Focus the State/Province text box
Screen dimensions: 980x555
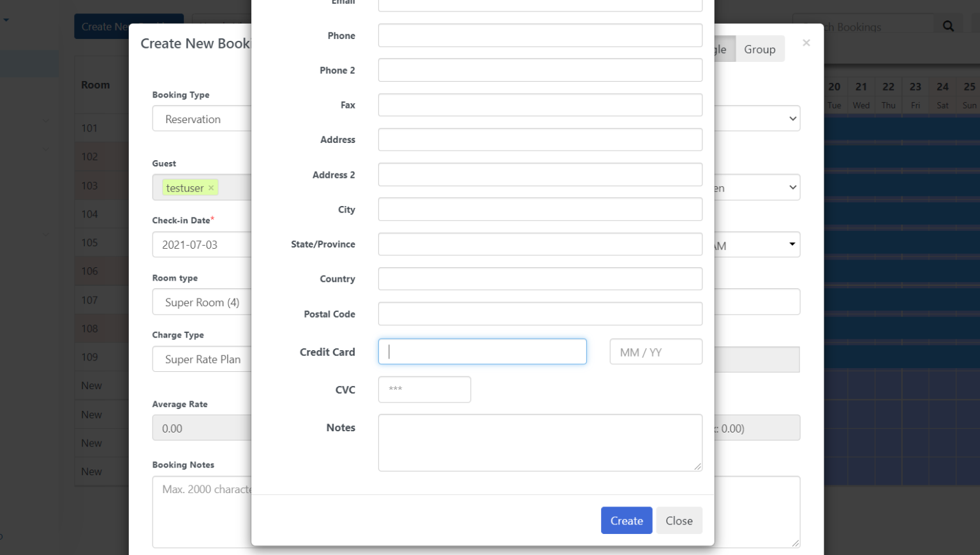coord(539,244)
